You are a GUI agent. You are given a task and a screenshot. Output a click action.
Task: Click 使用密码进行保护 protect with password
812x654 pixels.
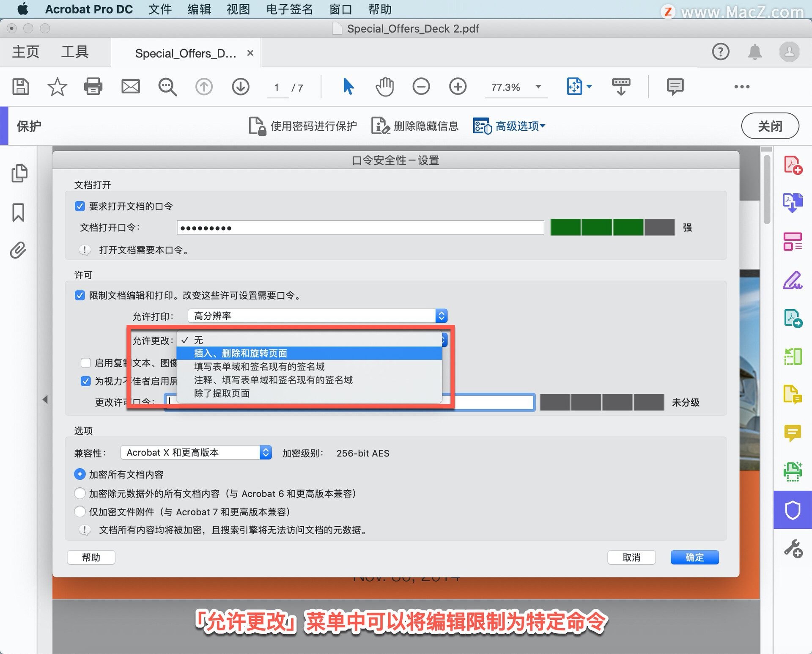(x=303, y=126)
